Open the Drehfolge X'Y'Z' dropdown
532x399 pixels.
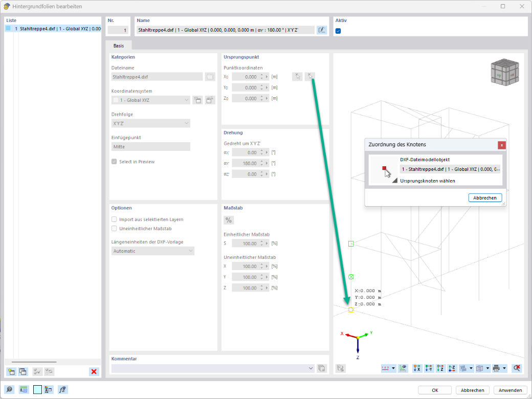pos(150,123)
